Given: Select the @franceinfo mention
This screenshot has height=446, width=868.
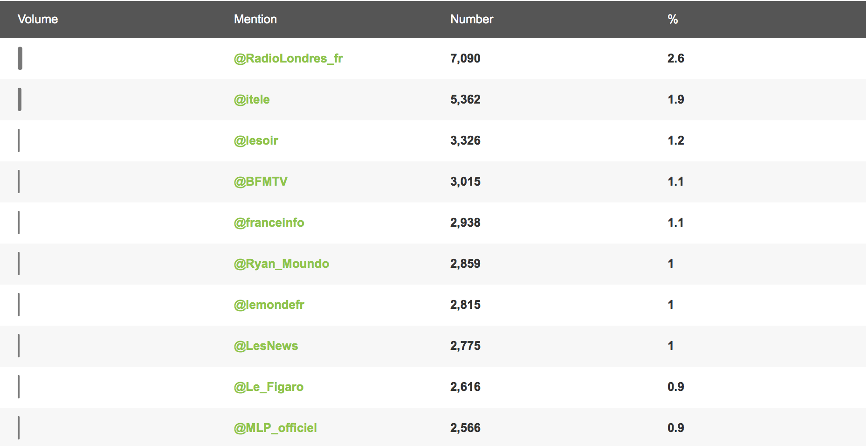Looking at the screenshot, I should (269, 223).
